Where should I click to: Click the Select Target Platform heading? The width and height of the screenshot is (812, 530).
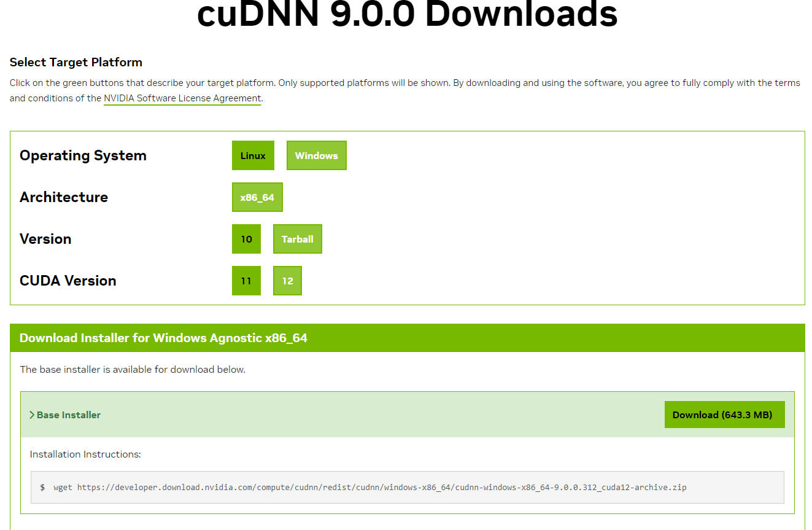click(75, 62)
